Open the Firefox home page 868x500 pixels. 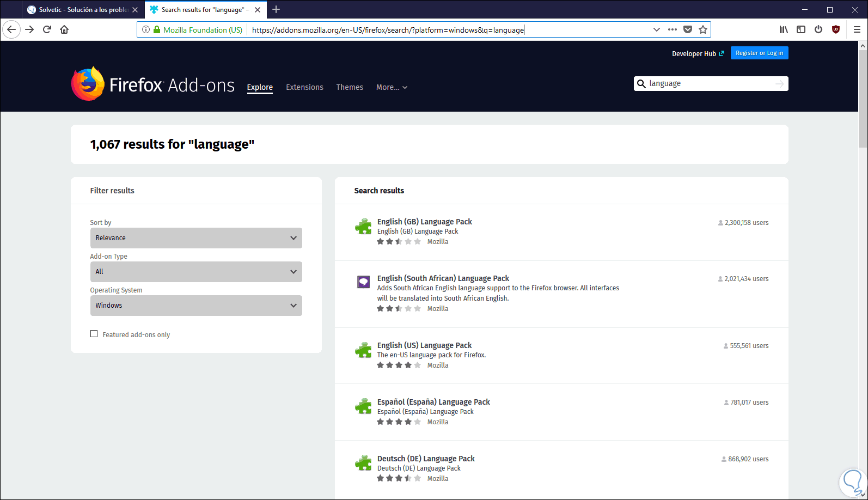(64, 29)
